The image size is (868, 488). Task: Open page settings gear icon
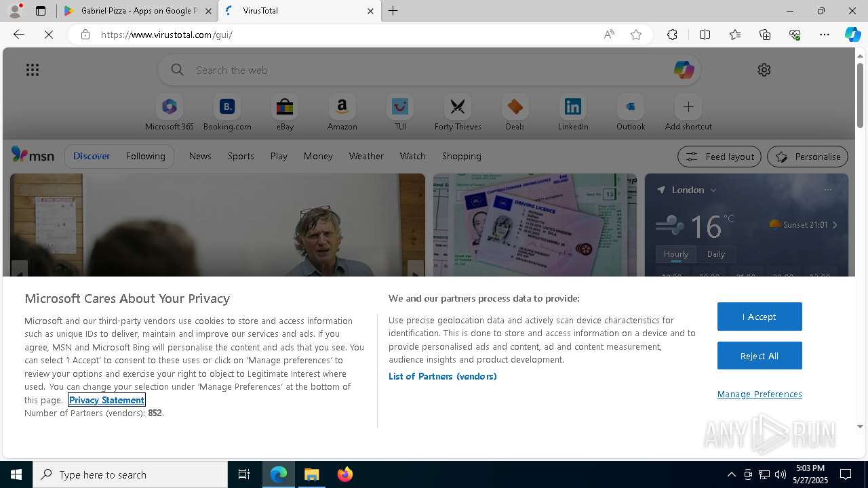coord(764,70)
